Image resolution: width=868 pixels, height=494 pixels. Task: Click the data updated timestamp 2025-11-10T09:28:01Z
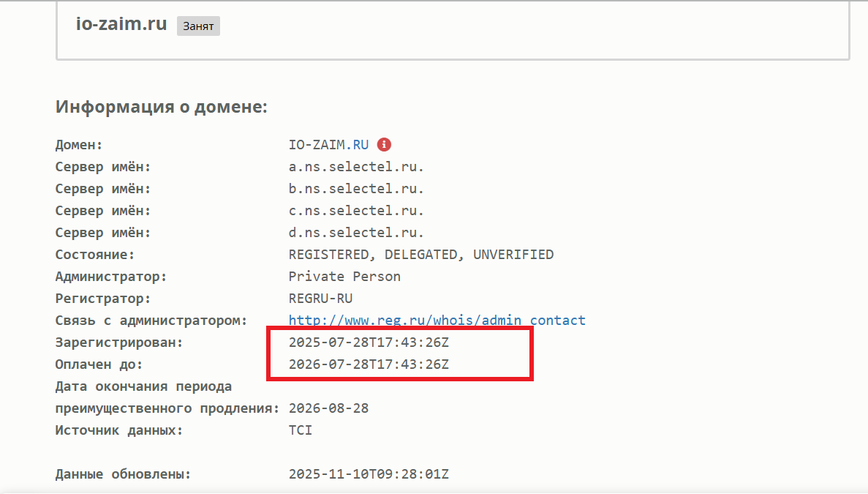(369, 474)
